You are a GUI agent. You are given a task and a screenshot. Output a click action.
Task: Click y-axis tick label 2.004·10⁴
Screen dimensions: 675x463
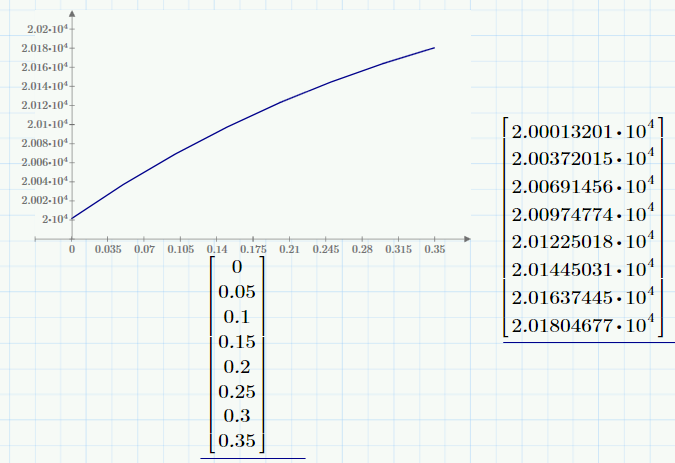[x=45, y=181]
